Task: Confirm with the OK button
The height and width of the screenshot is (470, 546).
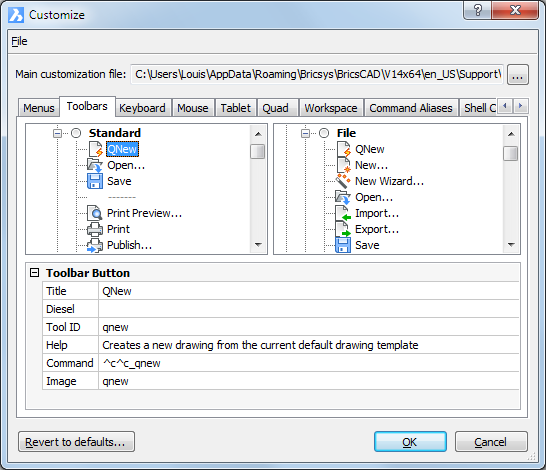Action: [x=410, y=442]
